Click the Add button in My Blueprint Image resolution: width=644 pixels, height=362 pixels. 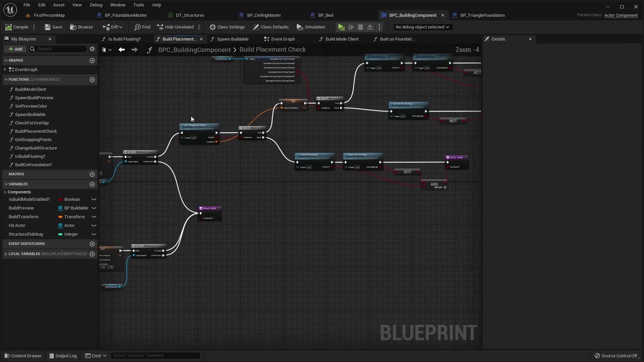tap(16, 49)
